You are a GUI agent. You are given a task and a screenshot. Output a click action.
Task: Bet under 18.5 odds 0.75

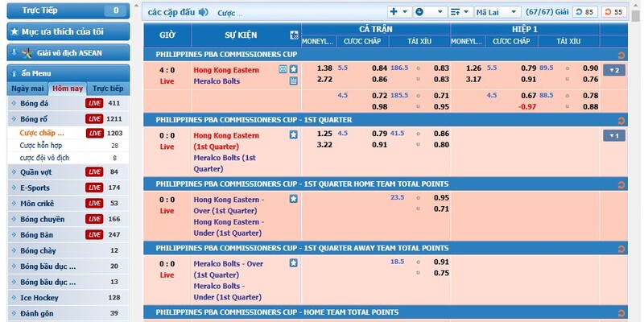point(441,273)
